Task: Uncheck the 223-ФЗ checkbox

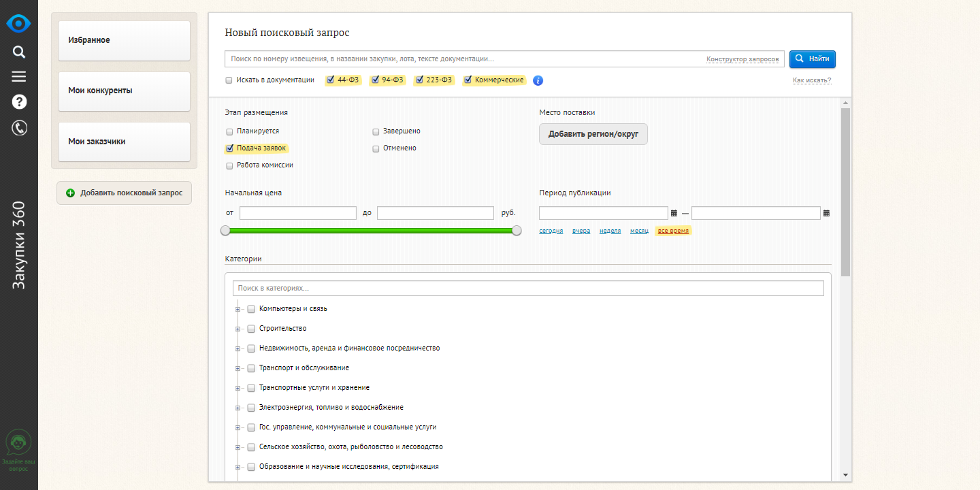Action: (x=420, y=80)
